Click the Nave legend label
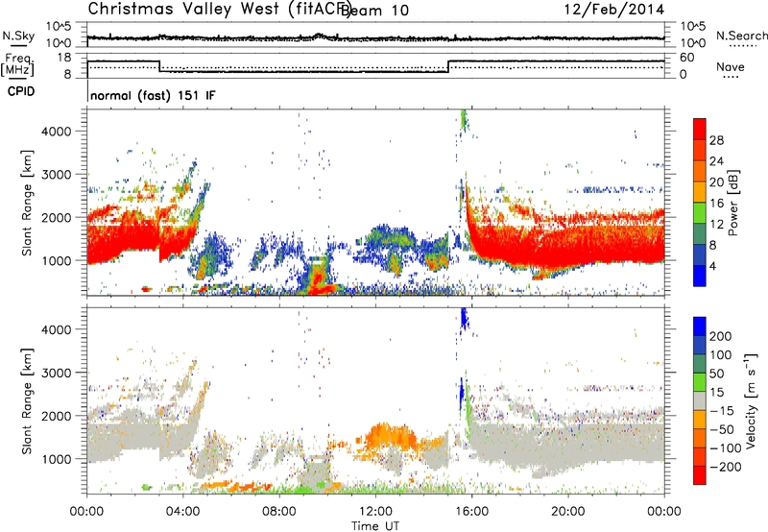The image size is (768, 532). 731,66
